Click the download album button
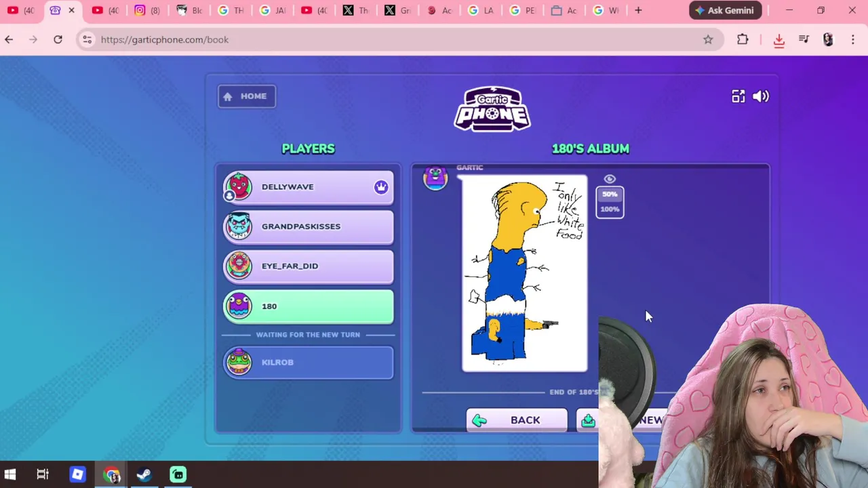This screenshot has height=488, width=868. pos(587,420)
